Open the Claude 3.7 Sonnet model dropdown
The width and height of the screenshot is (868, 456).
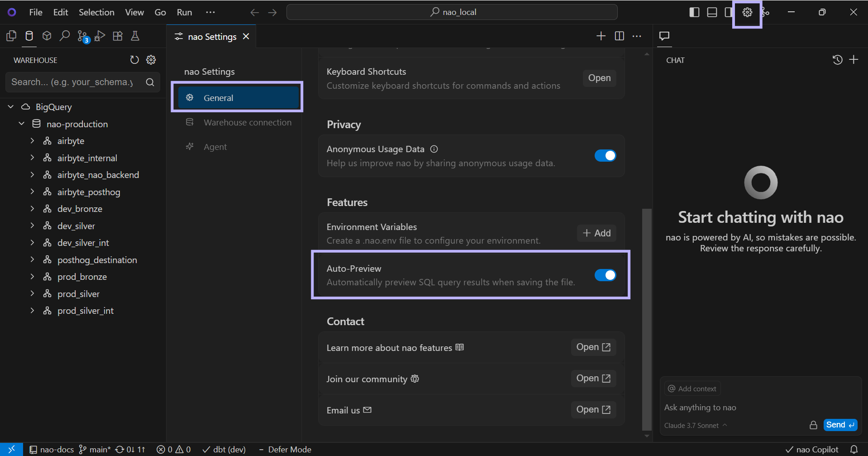[695, 426]
